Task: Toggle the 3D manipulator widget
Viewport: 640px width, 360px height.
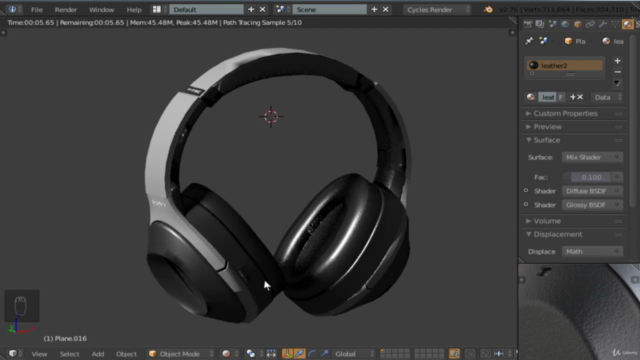Action: (x=287, y=354)
